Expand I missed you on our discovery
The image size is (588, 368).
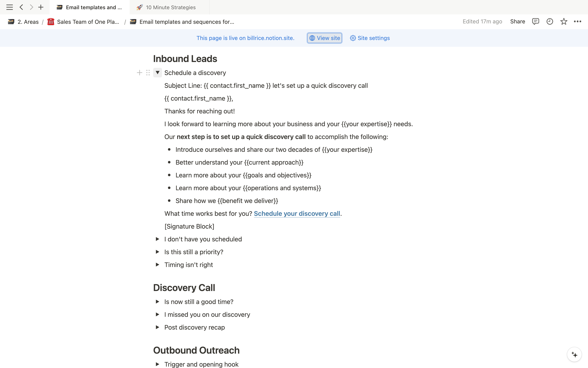(x=157, y=314)
